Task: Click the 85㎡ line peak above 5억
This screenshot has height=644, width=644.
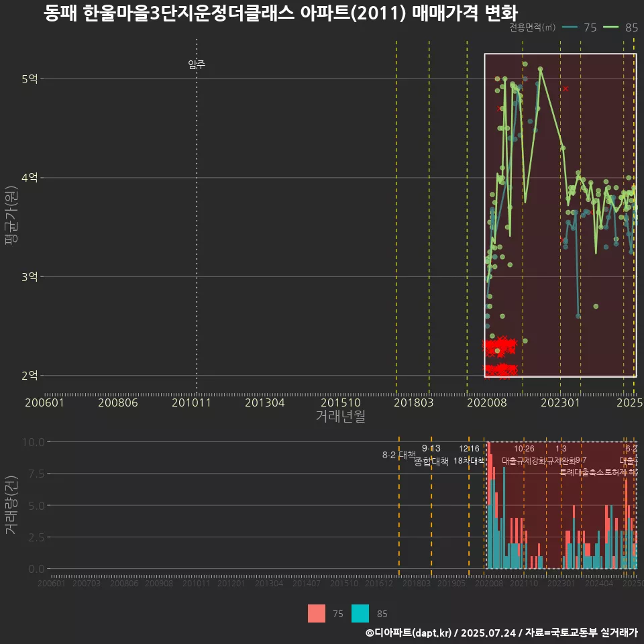Action: coord(541,69)
